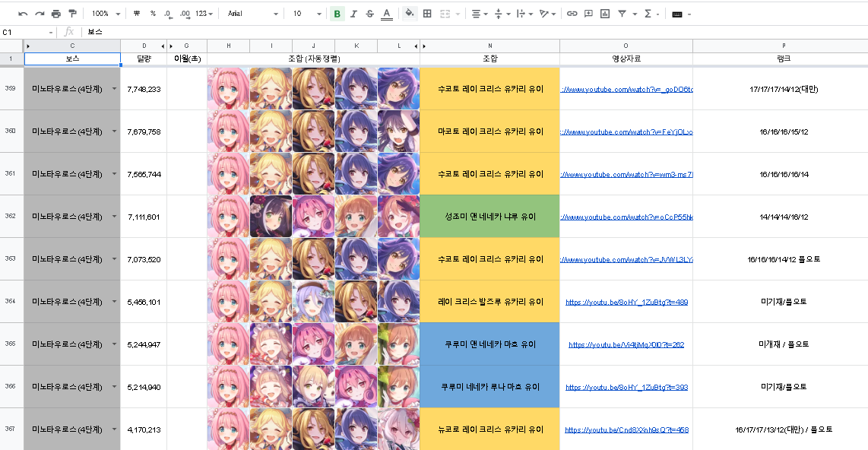This screenshot has height=450, width=868.
Task: Click the Print icon
Action: (x=56, y=14)
